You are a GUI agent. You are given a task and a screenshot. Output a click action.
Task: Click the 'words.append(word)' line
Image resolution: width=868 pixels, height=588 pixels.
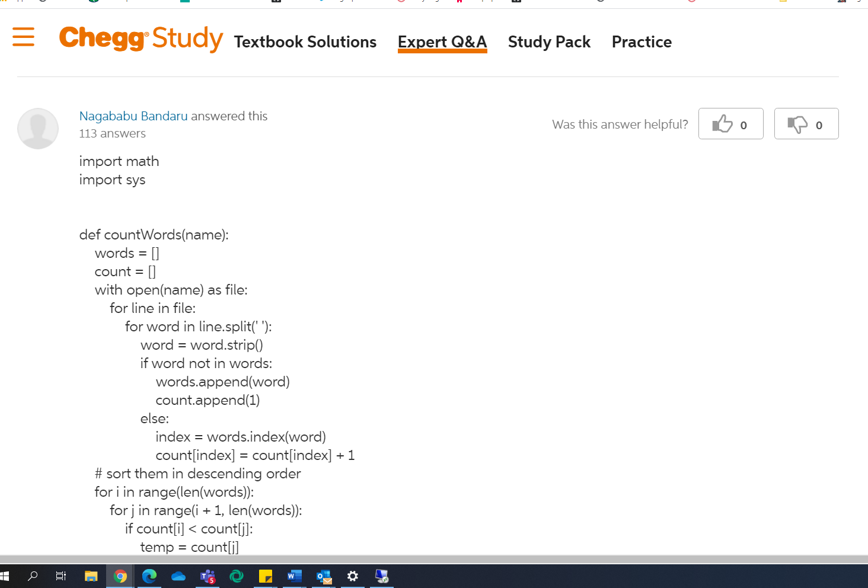click(223, 382)
